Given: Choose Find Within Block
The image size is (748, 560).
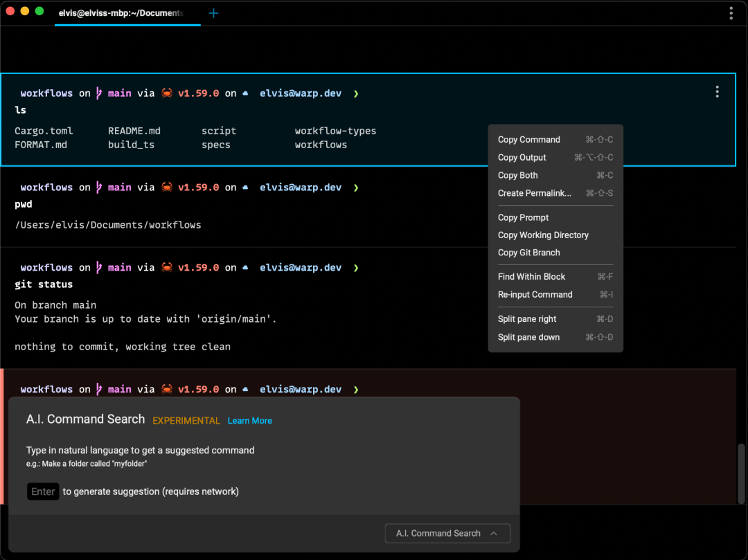Looking at the screenshot, I should click(532, 277).
